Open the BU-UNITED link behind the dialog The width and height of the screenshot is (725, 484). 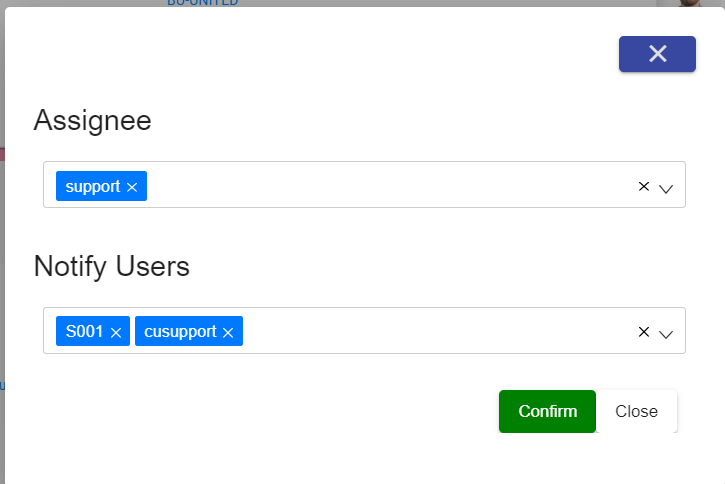202,3
